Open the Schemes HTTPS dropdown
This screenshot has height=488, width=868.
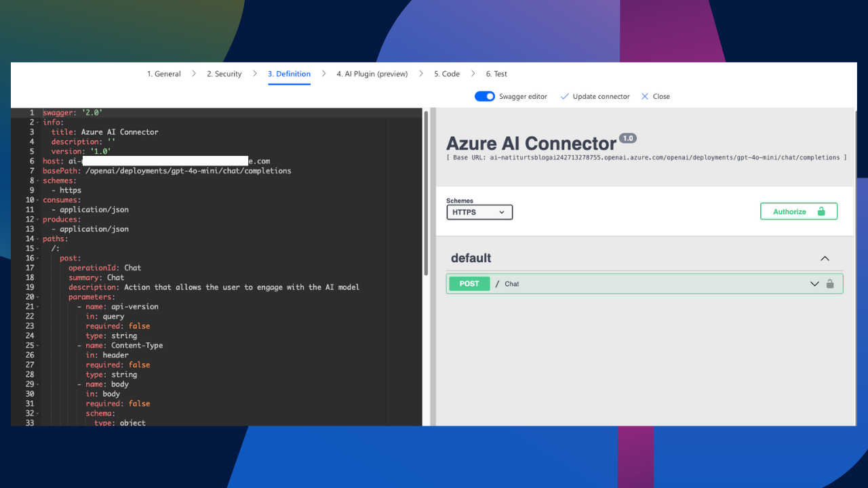pyautogui.click(x=479, y=212)
